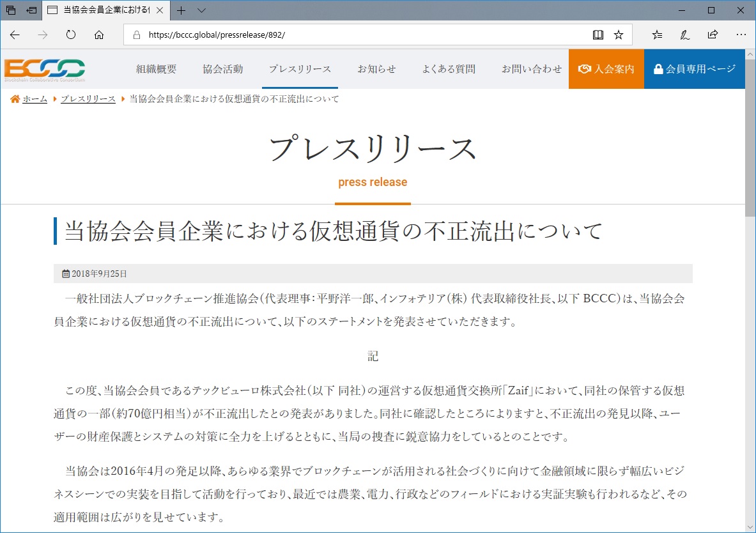756x533 pixels.
Task: Refresh the current page
Action: tap(70, 35)
